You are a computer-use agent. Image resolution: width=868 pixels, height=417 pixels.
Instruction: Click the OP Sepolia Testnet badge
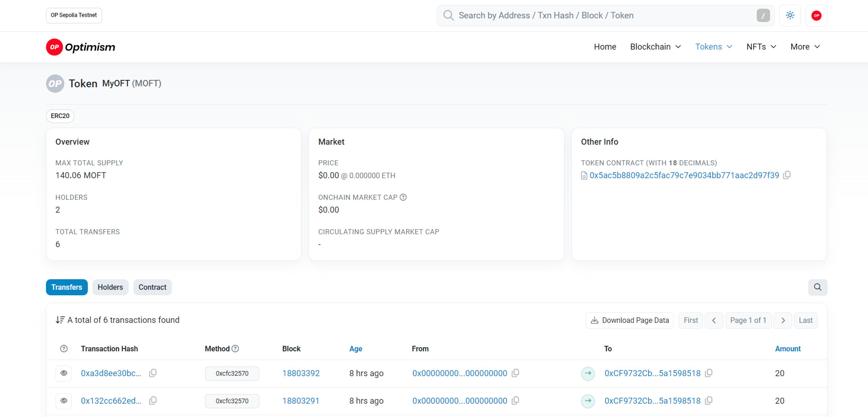pyautogui.click(x=74, y=15)
